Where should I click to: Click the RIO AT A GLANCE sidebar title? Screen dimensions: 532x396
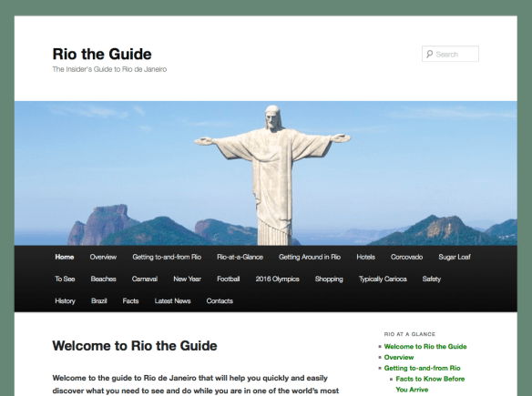410,334
